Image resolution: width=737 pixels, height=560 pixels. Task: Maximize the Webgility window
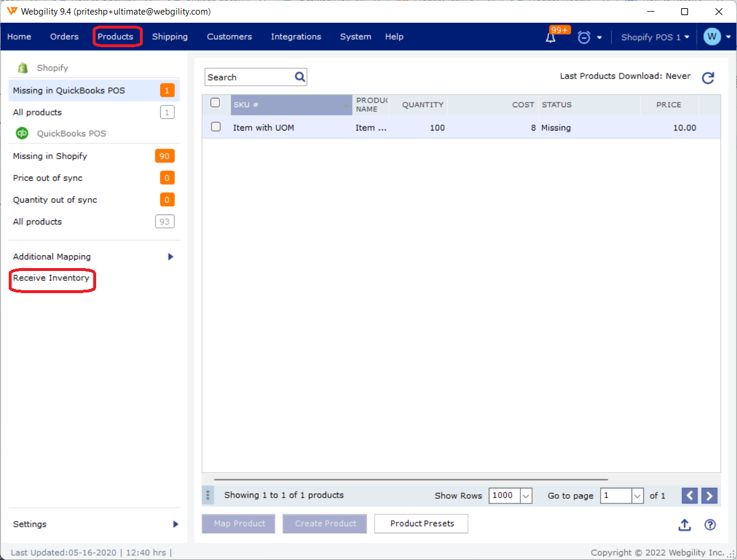(x=685, y=12)
